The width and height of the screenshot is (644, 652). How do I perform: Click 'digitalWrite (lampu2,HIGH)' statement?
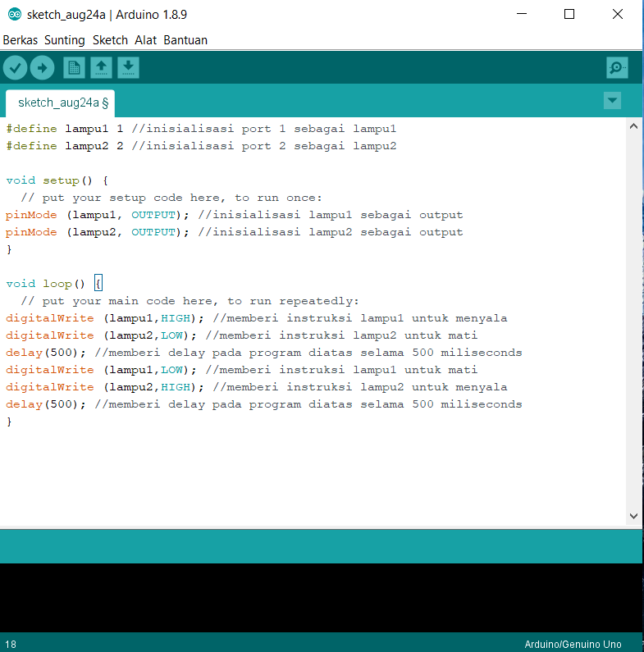(105, 388)
